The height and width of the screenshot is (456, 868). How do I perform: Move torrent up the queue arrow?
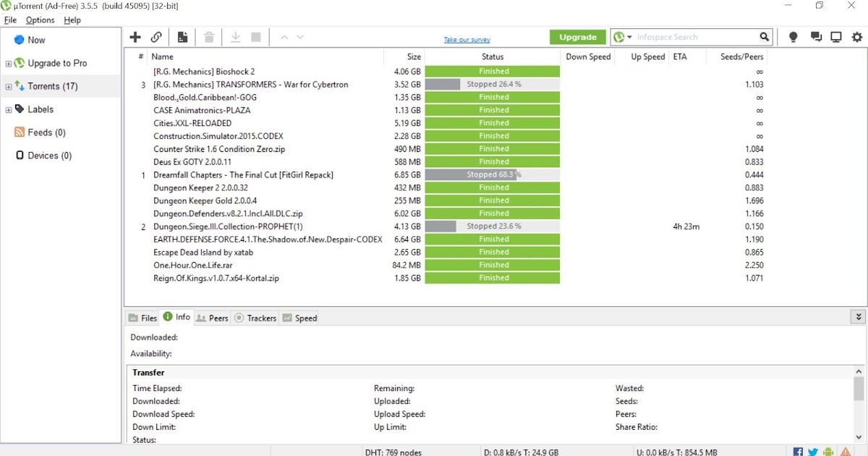[284, 37]
